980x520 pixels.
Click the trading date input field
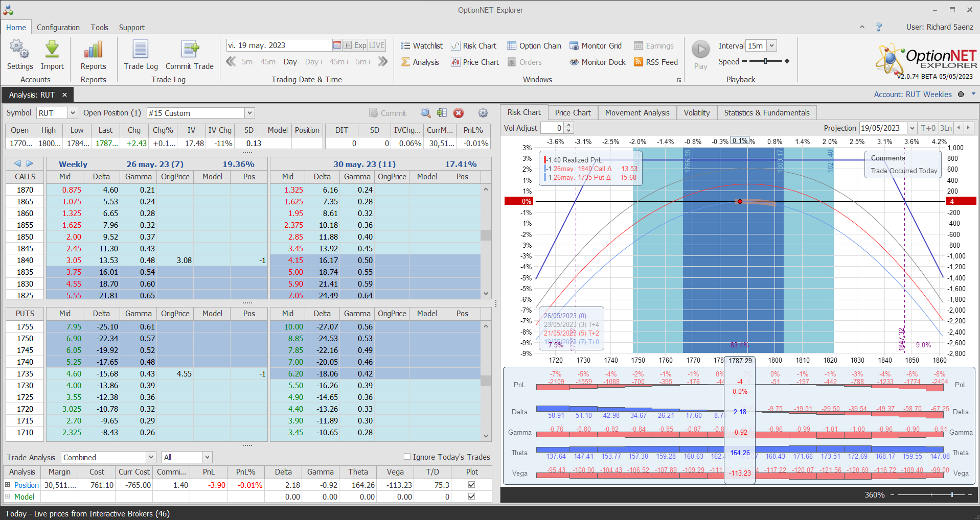point(279,45)
